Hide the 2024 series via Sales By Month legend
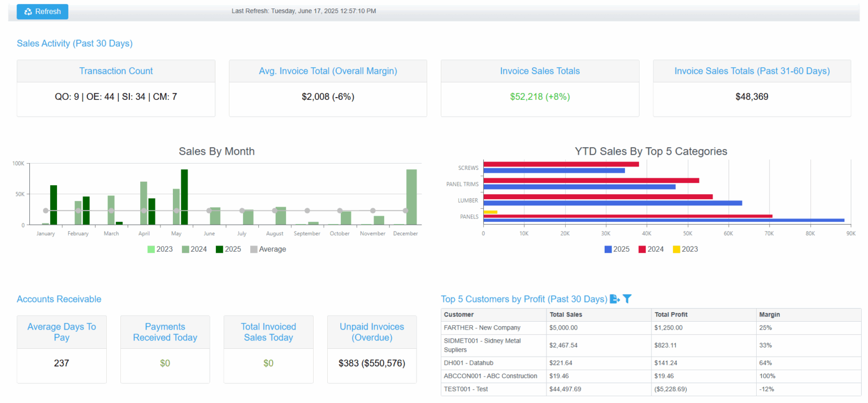Viewport: 868px width, 403px height. point(195,248)
